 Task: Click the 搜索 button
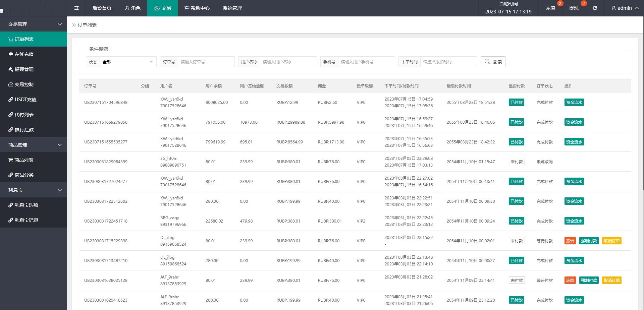pyautogui.click(x=493, y=62)
